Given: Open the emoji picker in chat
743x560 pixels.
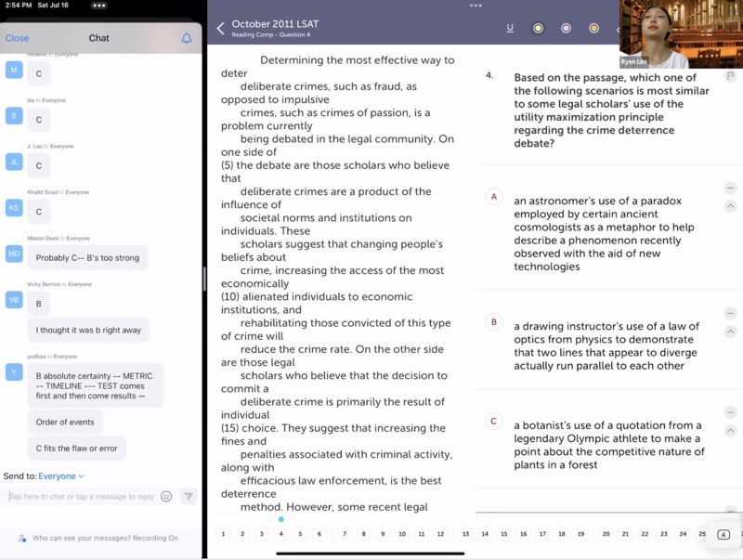Looking at the screenshot, I should 166,497.
